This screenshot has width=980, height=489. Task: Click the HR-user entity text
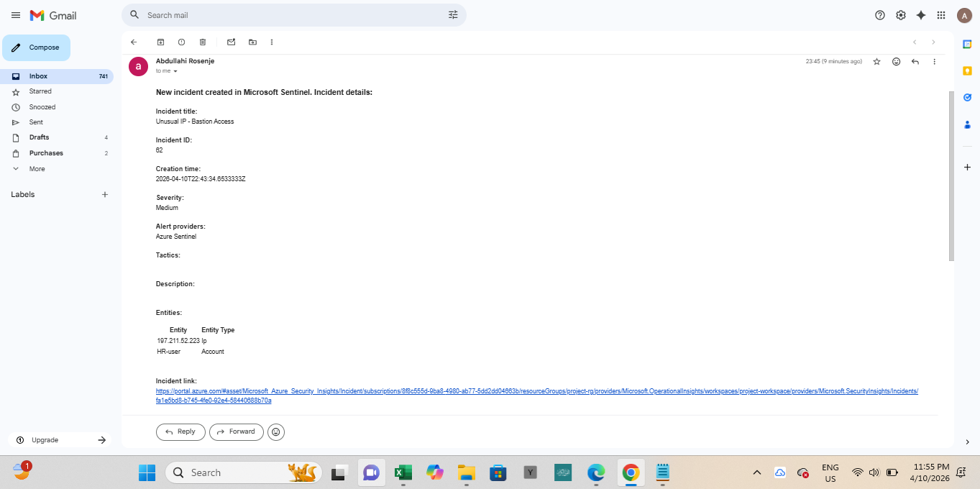click(x=169, y=352)
